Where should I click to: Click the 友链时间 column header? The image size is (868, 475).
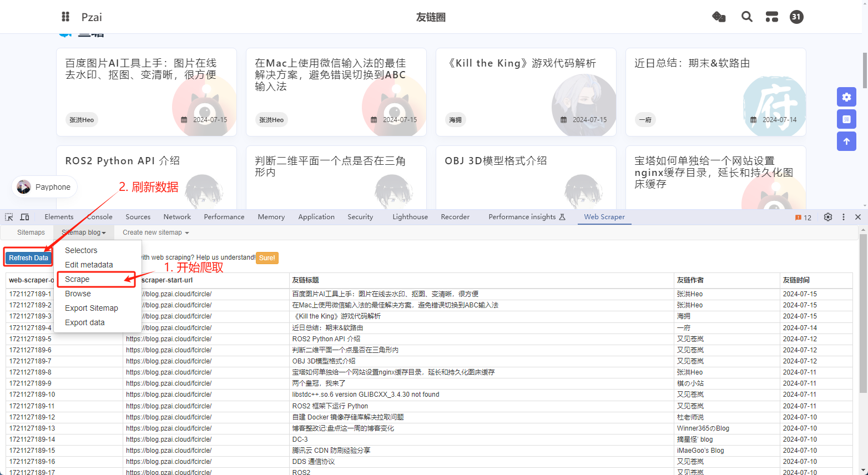(816, 280)
